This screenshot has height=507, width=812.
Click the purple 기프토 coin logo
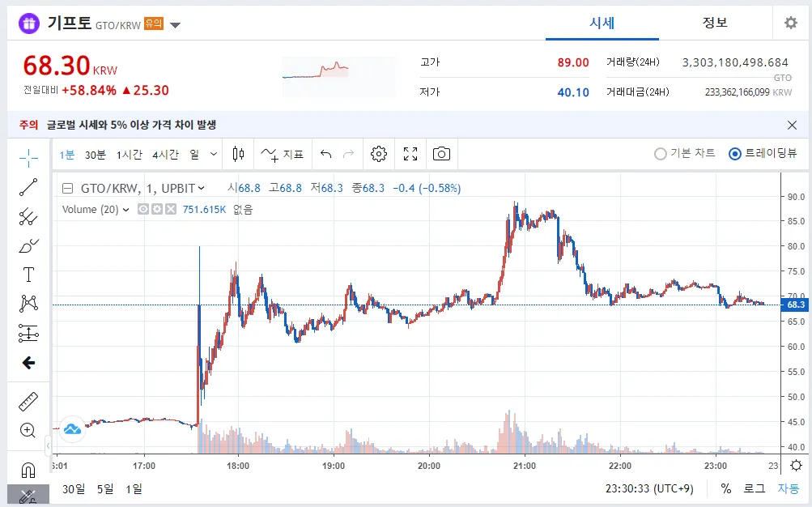29,23
